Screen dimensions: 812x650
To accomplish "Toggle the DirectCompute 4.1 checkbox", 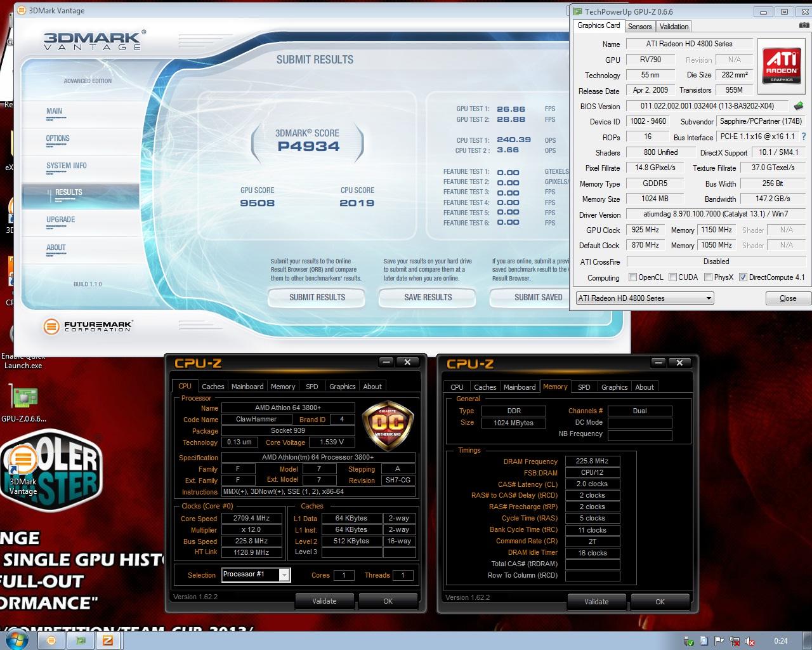I will (743, 277).
